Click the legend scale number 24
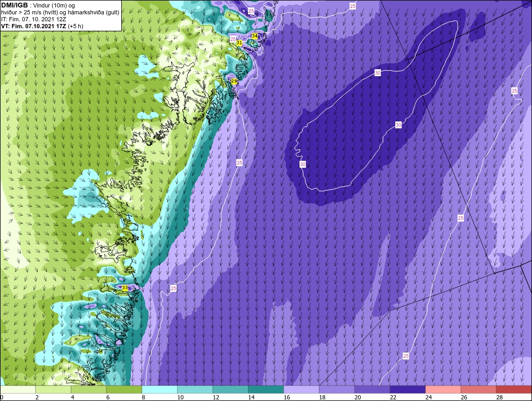Viewport: 532px width, 401px height. click(x=428, y=397)
